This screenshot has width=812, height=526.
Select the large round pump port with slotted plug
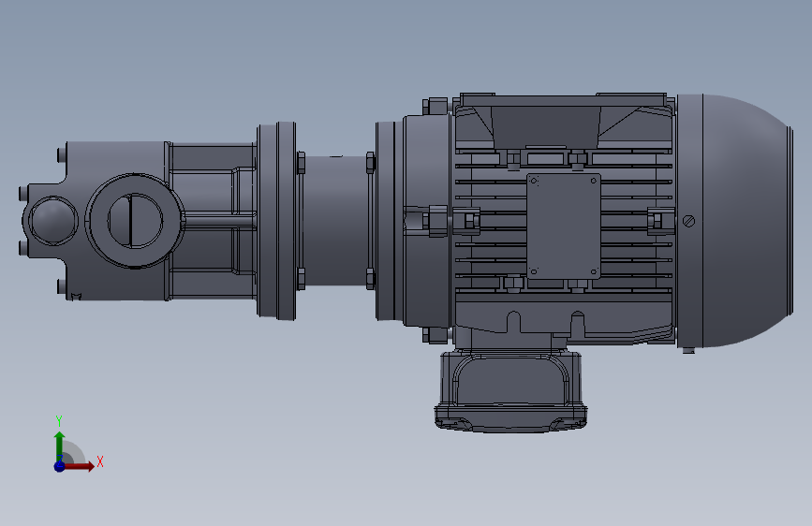click(x=135, y=221)
